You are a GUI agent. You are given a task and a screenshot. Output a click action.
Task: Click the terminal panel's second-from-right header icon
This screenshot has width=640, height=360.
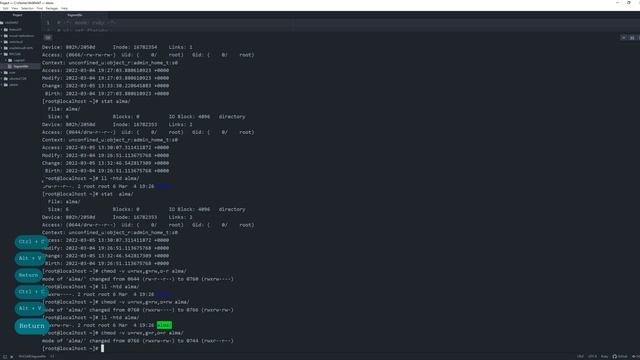tap(632, 38)
